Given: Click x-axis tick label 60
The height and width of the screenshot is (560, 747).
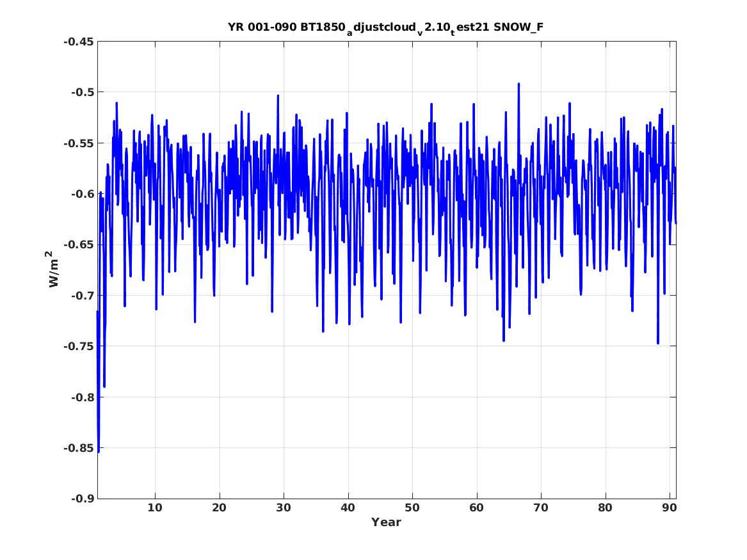Looking at the screenshot, I should (476, 508).
